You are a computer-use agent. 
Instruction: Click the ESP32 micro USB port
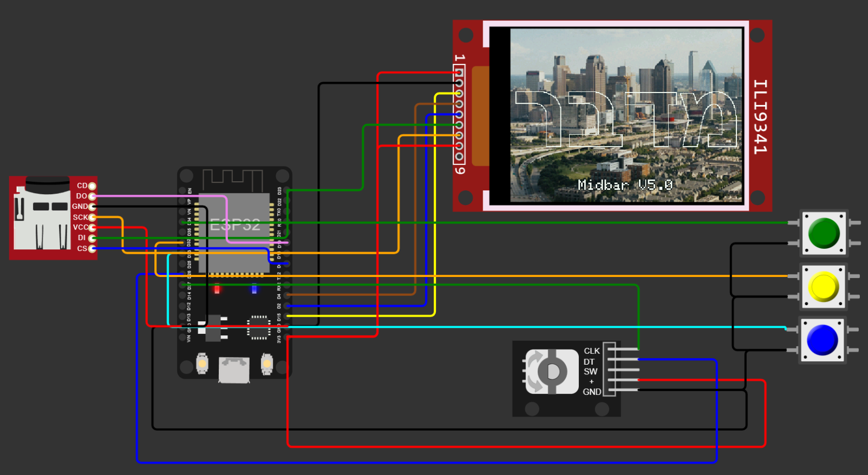coord(234,370)
